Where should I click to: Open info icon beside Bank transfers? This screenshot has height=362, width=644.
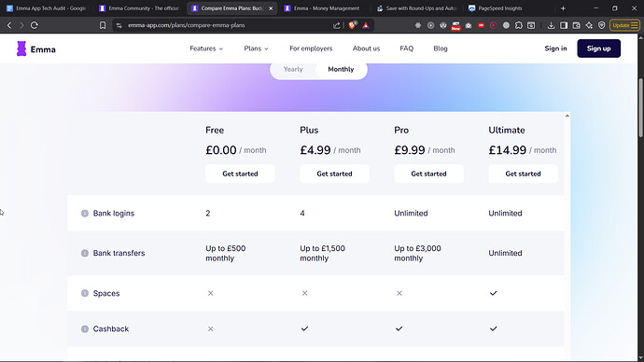click(x=85, y=253)
